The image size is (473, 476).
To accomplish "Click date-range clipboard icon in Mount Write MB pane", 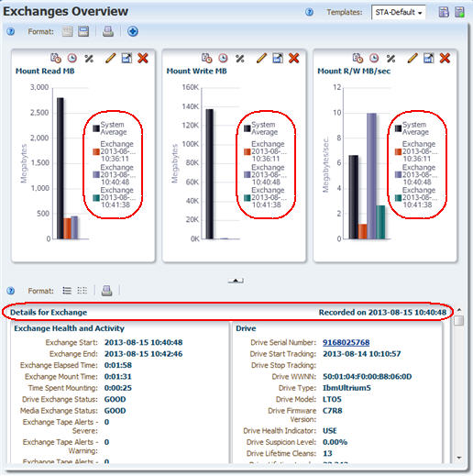I will tap(206, 58).
